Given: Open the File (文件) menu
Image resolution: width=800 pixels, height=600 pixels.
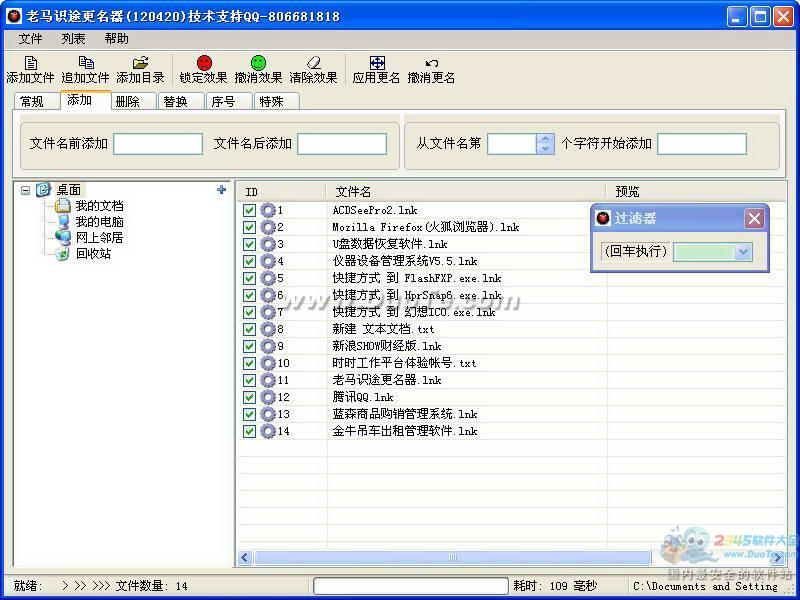Looking at the screenshot, I should click(x=31, y=39).
